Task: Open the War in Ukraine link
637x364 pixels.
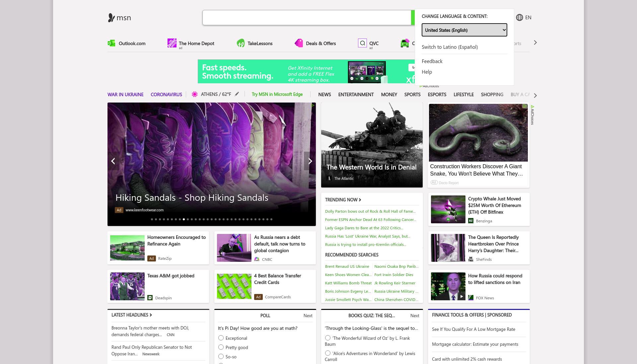Action: tap(125, 95)
